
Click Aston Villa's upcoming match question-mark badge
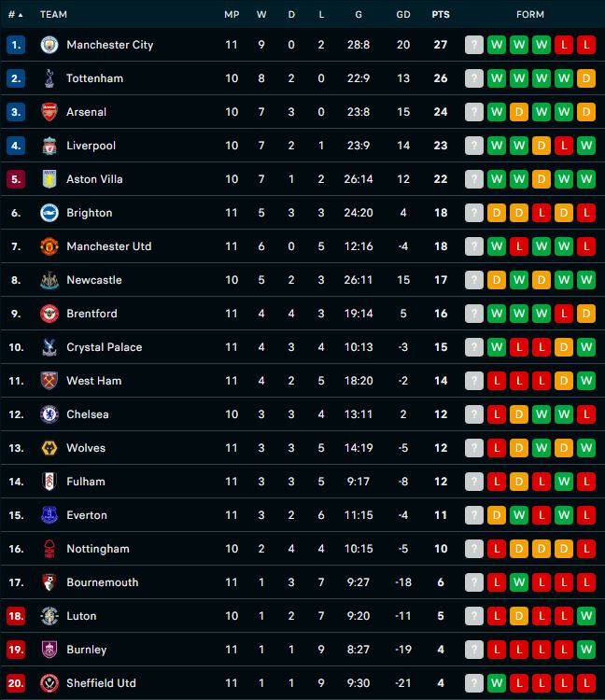click(x=474, y=179)
